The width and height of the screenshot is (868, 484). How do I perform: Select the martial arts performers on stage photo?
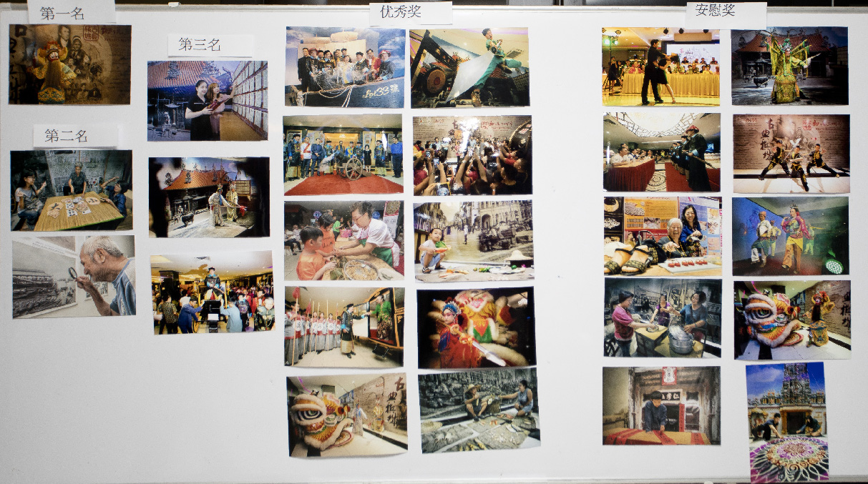(791, 154)
